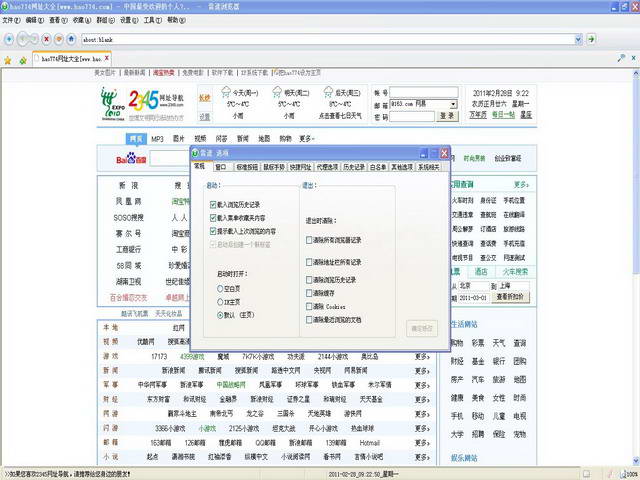Uncheck 载入浏览历史记录 checkbox
Viewport: 640px width, 480px height.
pos(213,204)
